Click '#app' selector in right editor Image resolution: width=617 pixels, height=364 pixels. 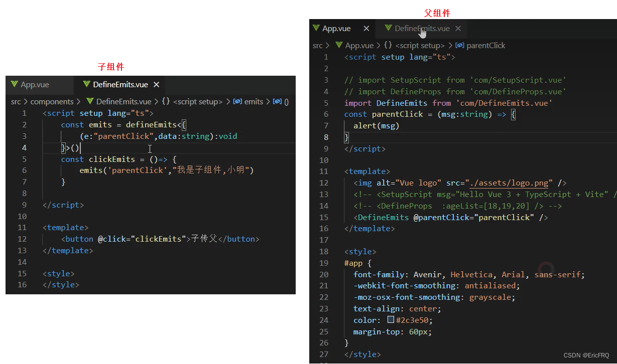point(353,263)
